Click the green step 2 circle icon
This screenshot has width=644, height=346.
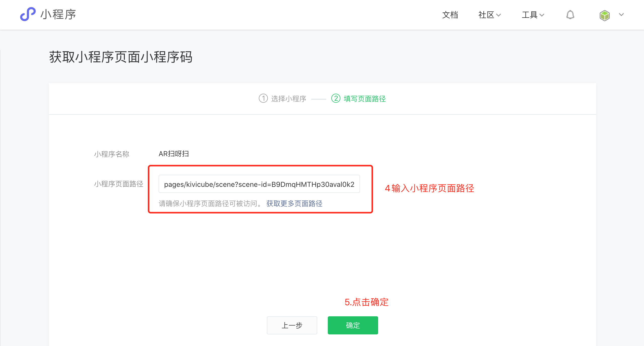[336, 98]
